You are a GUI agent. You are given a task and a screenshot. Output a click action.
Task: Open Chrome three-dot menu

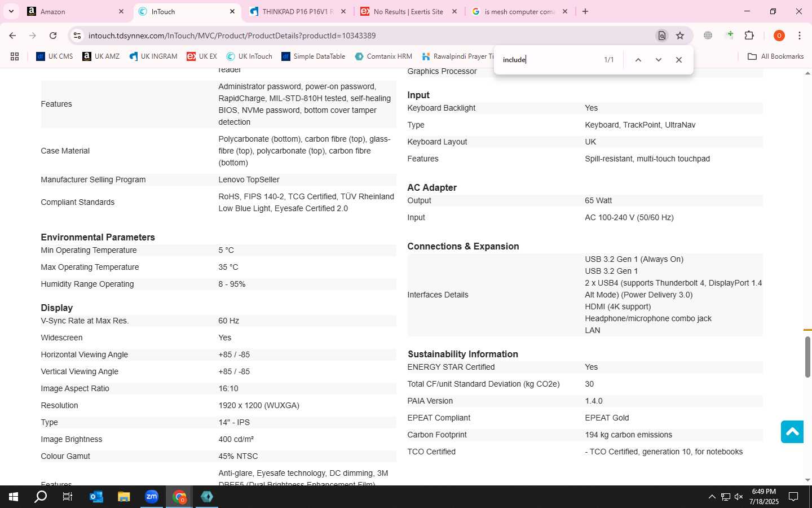coord(800,36)
